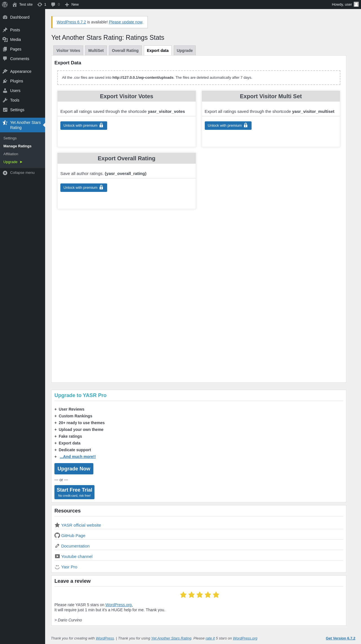Image resolution: width=361 pixels, height=644 pixels.
Task: Switch to the Overall Rating tab
Action: click(125, 51)
